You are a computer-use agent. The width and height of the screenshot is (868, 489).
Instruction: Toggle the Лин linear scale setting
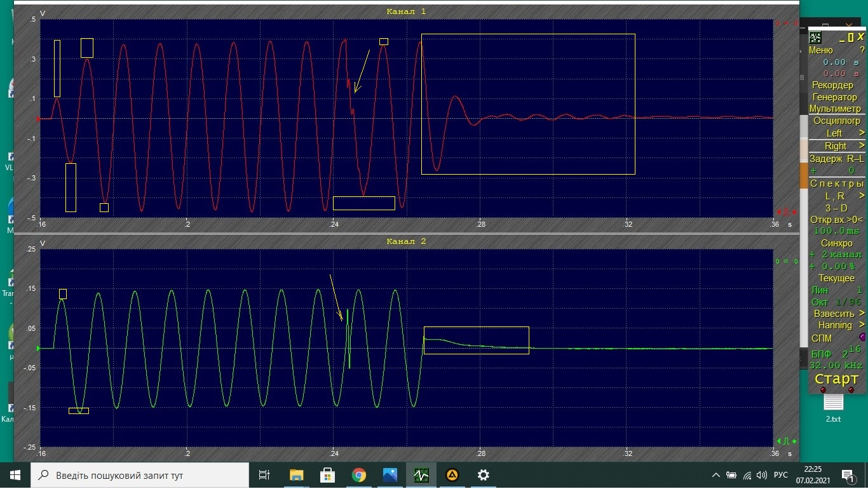coord(836,290)
